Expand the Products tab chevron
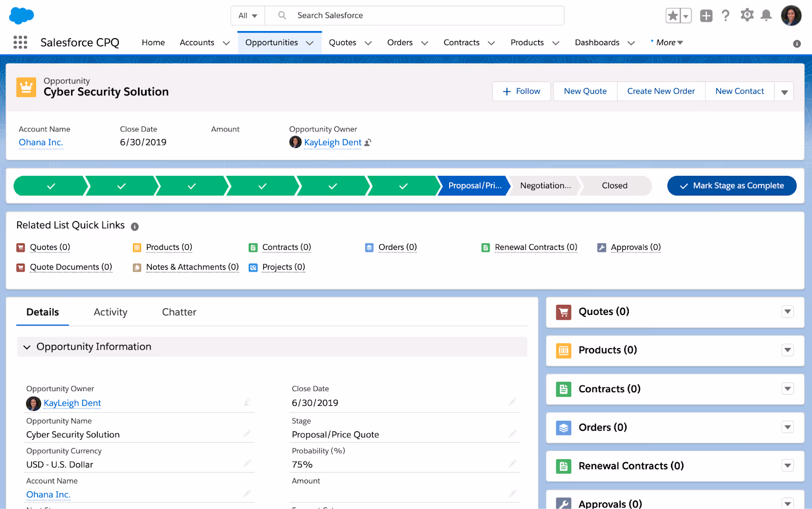Image resolution: width=812 pixels, height=509 pixels. [x=556, y=43]
